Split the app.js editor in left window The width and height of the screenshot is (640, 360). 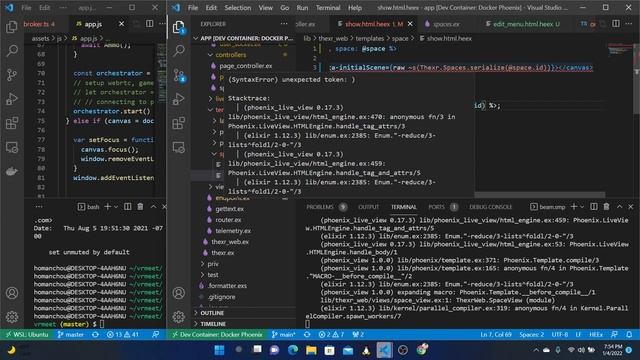150,24
